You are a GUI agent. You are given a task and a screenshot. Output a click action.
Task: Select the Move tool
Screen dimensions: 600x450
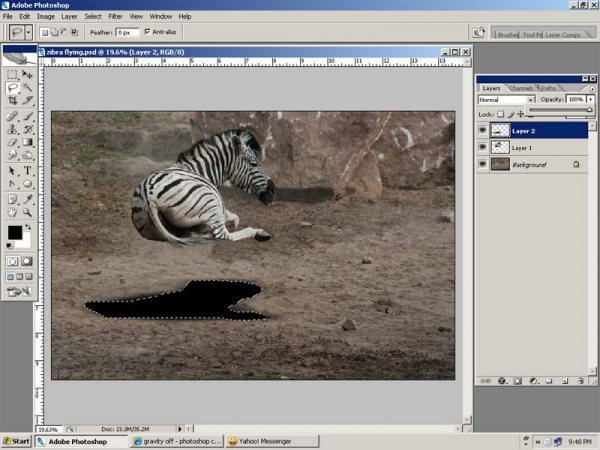click(27, 75)
